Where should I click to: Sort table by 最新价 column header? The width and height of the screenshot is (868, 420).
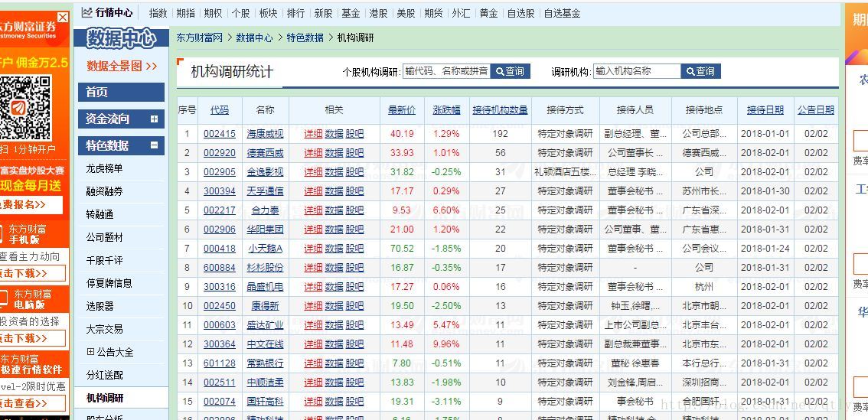point(402,110)
